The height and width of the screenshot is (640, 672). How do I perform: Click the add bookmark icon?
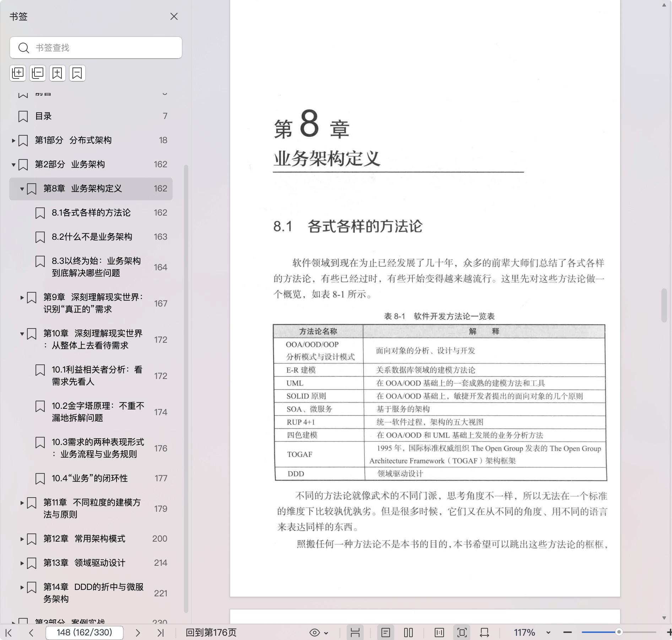[58, 73]
